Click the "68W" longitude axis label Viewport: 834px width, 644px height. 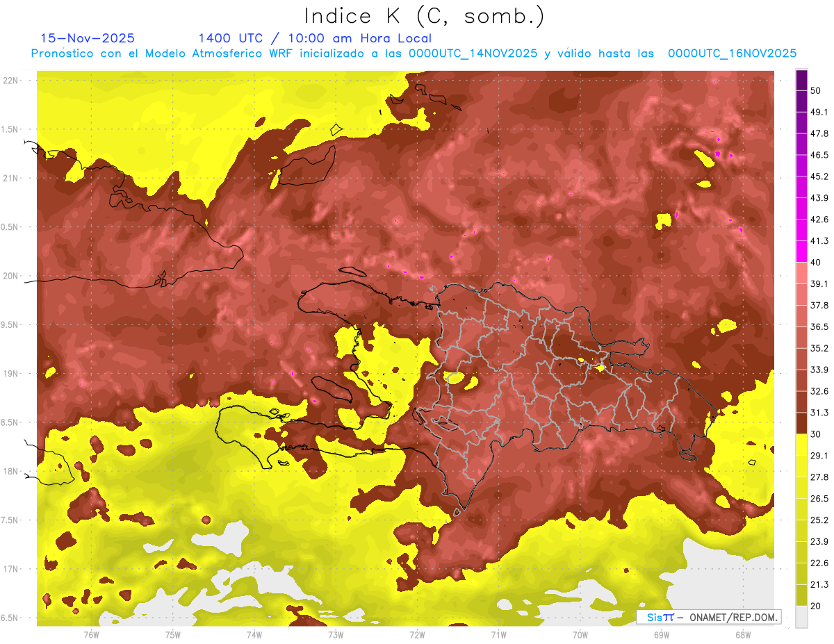(743, 634)
